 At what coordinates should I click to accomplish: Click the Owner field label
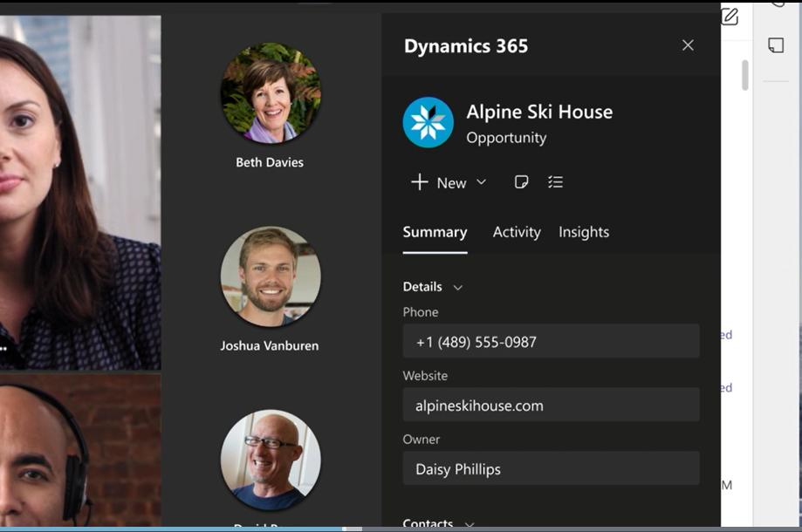pyautogui.click(x=421, y=440)
